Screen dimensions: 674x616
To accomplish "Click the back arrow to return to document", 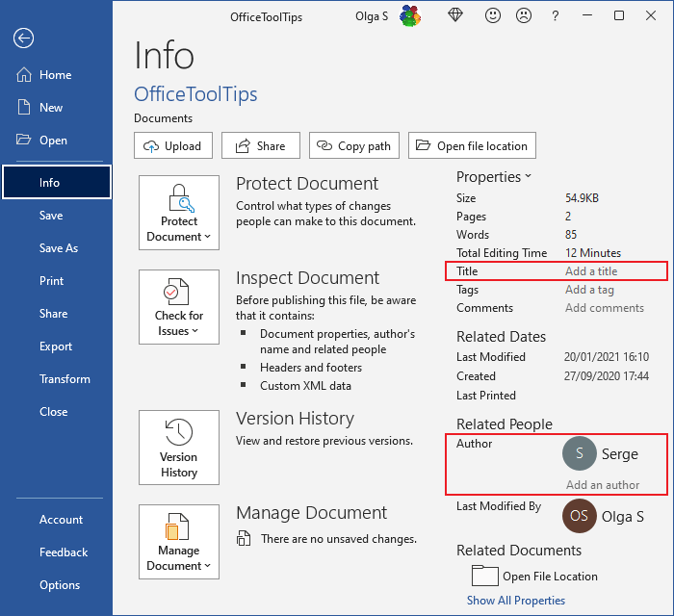I will pyautogui.click(x=23, y=38).
